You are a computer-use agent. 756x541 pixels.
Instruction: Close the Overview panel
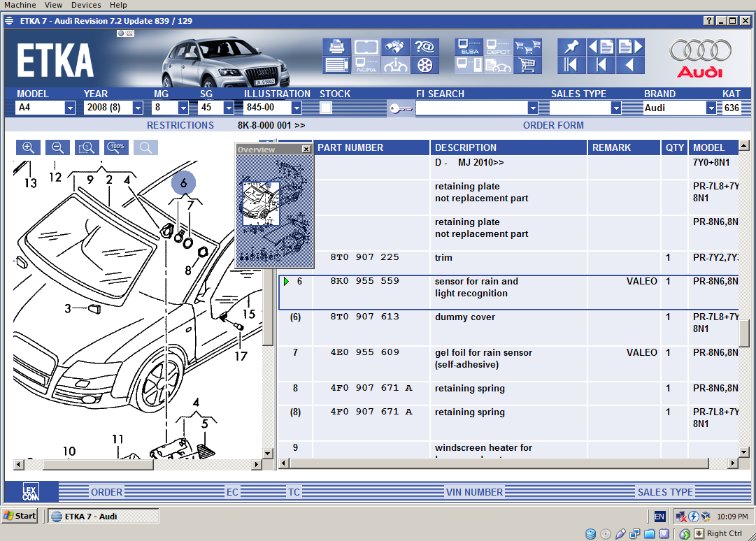(306, 150)
